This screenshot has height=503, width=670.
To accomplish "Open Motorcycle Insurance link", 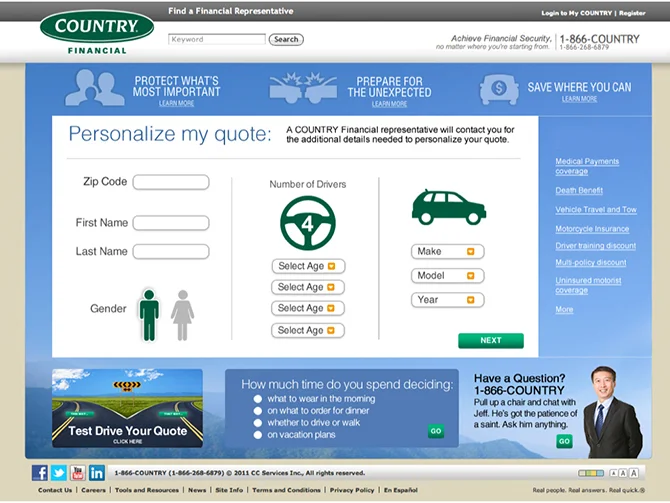I will [x=592, y=229].
